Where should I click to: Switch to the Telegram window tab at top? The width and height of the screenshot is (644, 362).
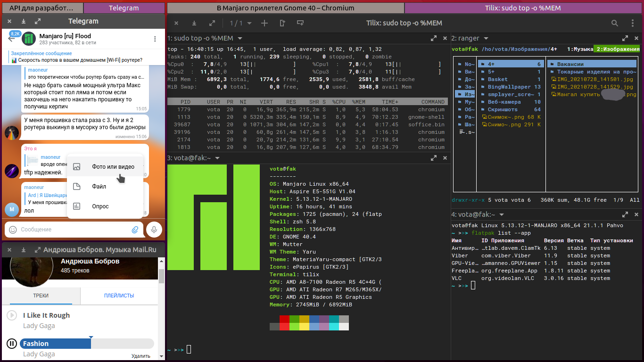point(124,8)
